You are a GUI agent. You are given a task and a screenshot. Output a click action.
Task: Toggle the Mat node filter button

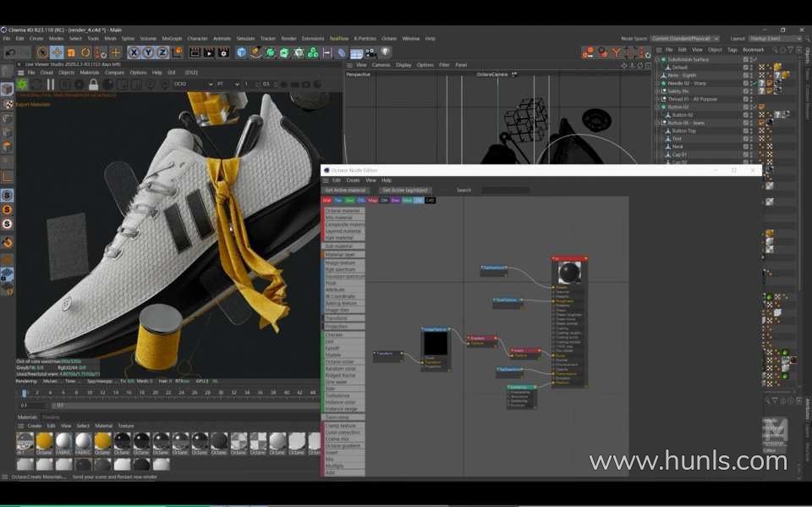tap(327, 201)
